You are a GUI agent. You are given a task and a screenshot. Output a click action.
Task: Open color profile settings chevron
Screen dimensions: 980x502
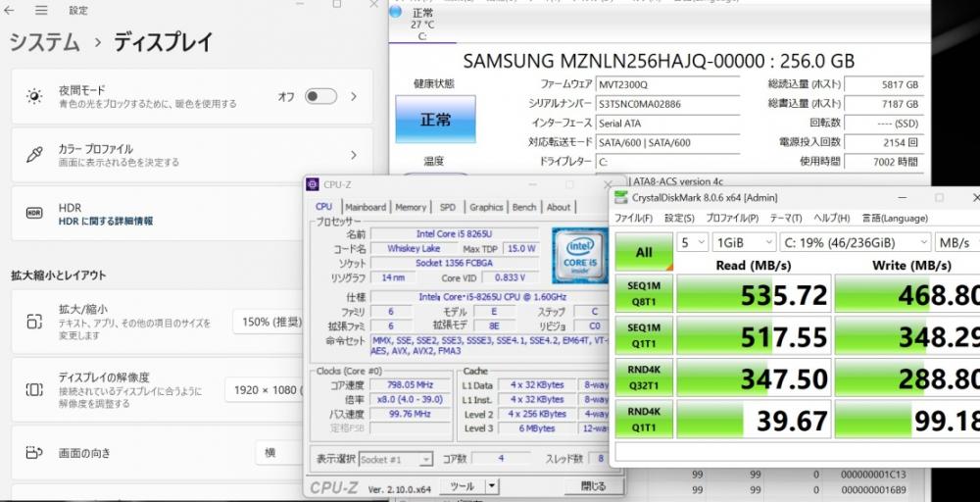pos(354,154)
